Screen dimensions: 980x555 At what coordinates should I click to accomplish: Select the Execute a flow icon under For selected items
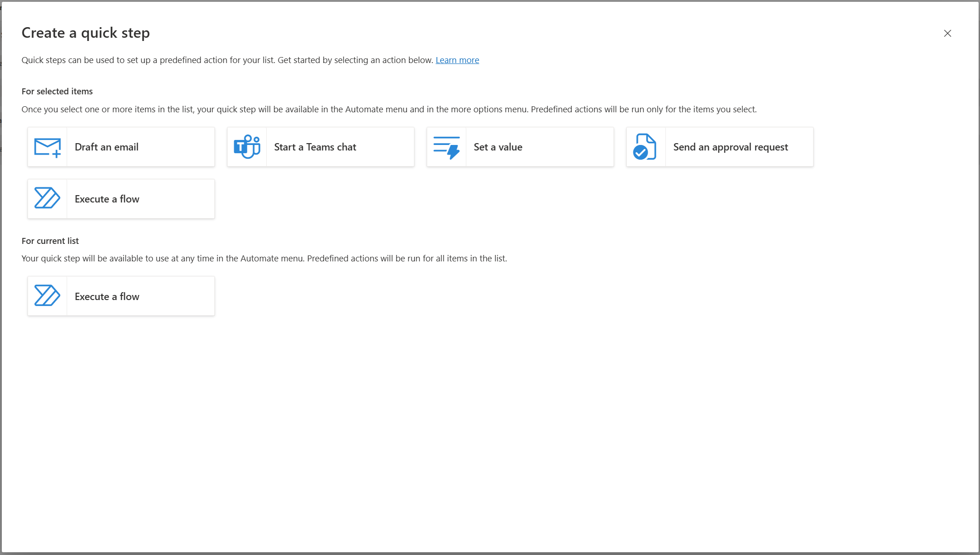coord(47,198)
